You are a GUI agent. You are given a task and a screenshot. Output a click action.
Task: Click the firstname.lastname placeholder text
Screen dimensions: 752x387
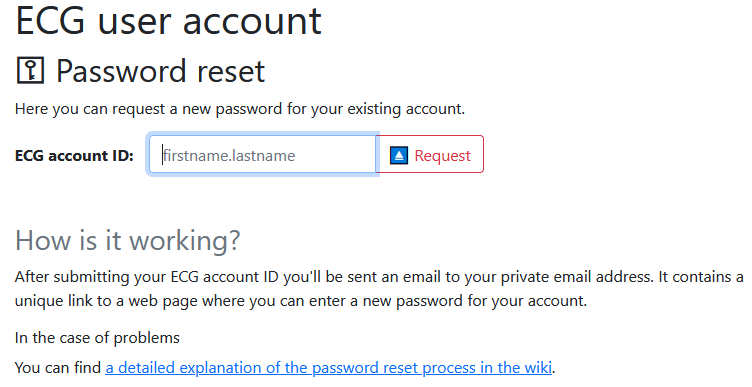[229, 155]
